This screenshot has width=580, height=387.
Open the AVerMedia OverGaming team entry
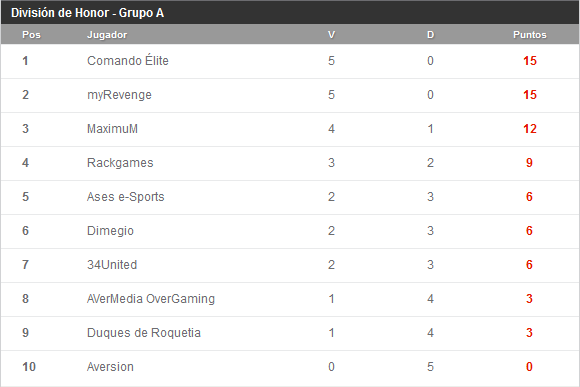point(151,299)
